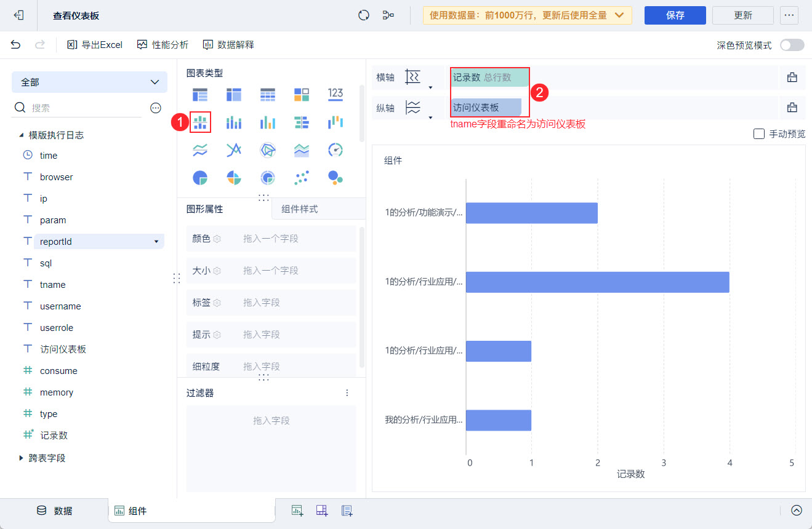Open the gear settings for 颜色
The width and height of the screenshot is (812, 529).
[217, 239]
